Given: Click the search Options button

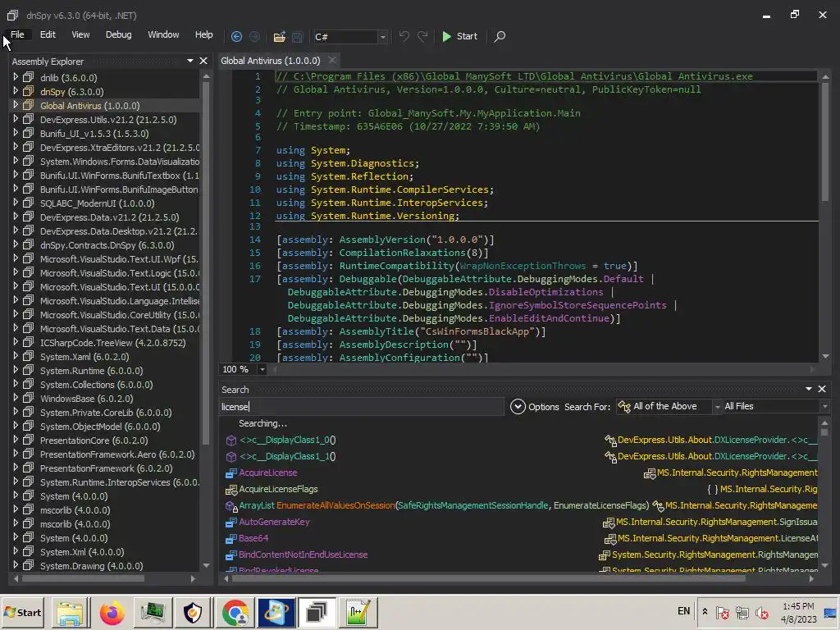Looking at the screenshot, I should point(535,407).
